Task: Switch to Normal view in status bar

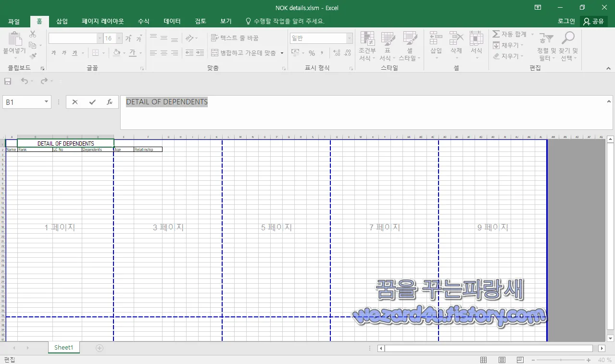Action: pos(484,360)
